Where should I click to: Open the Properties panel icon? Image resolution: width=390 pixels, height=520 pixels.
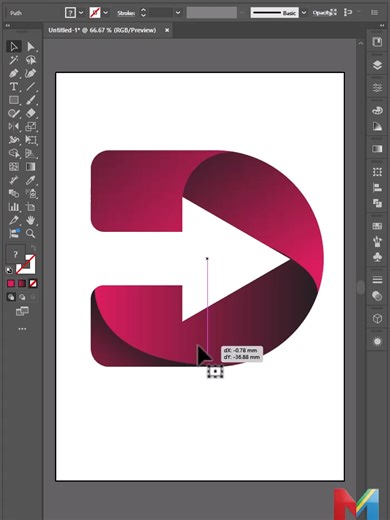point(377,88)
